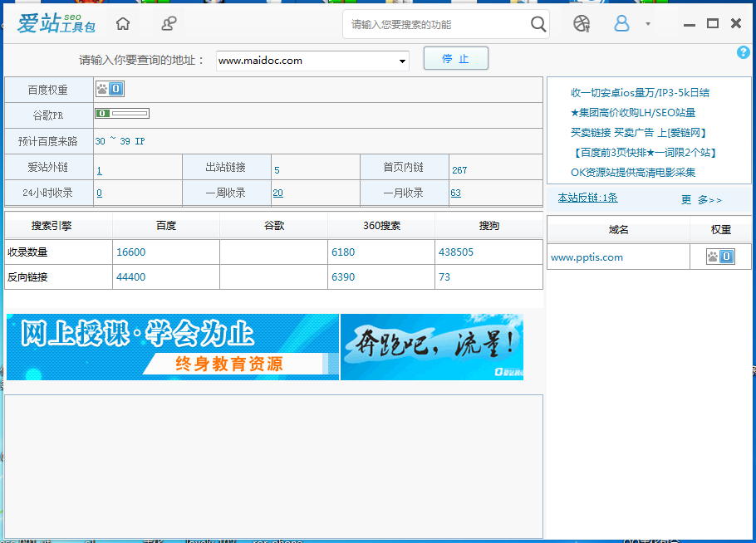This screenshot has width=756, height=543.
Task: Click the Baidu weight paw icon for 百度权重
Action: pyautogui.click(x=110, y=89)
